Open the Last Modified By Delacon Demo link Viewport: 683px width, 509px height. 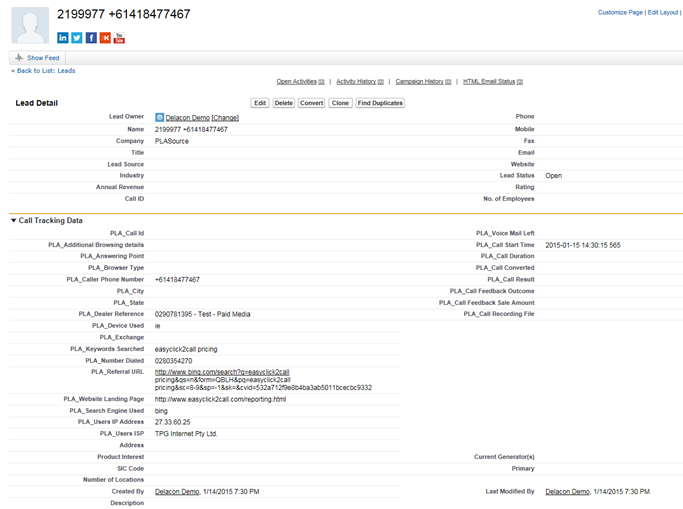click(x=568, y=492)
